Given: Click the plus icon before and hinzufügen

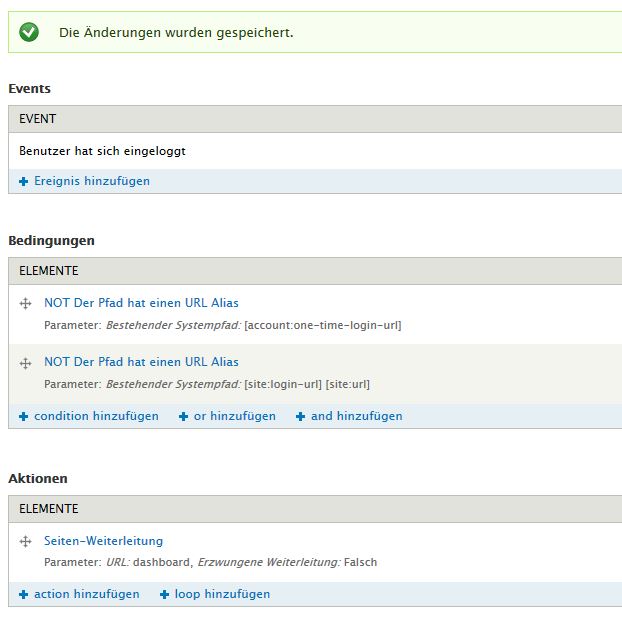Looking at the screenshot, I should [300, 416].
